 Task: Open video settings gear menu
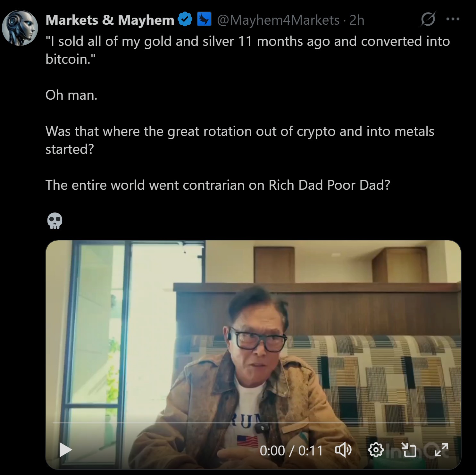[x=376, y=450]
